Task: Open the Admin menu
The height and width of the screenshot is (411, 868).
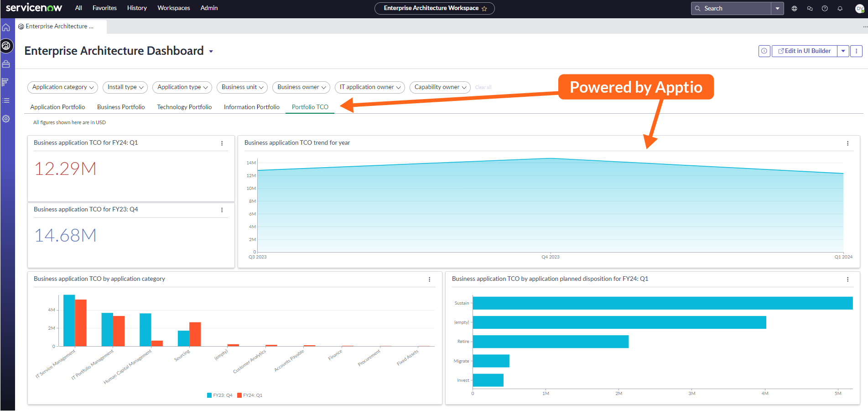Action: (209, 8)
